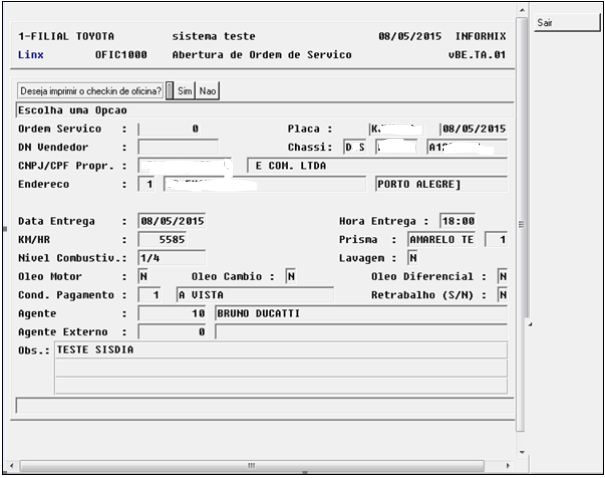This screenshot has width=605, height=478.
Task: Click the CNPJ/CPF Propr. field
Action: (x=185, y=166)
